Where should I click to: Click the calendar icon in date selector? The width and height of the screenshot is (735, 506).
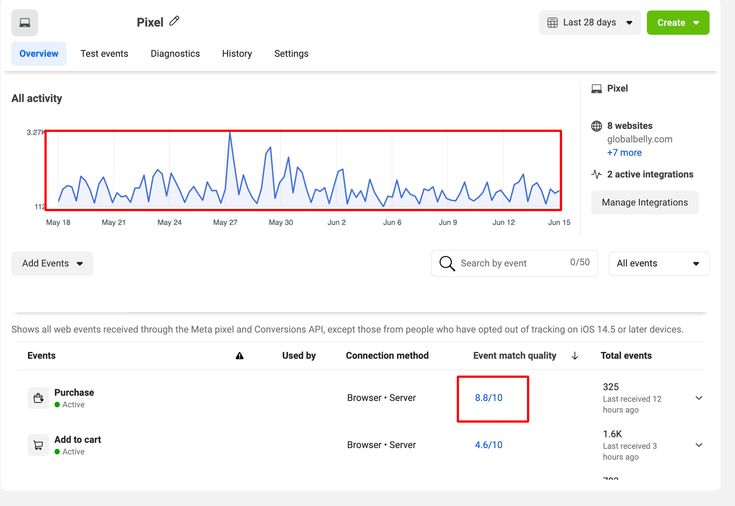click(553, 23)
